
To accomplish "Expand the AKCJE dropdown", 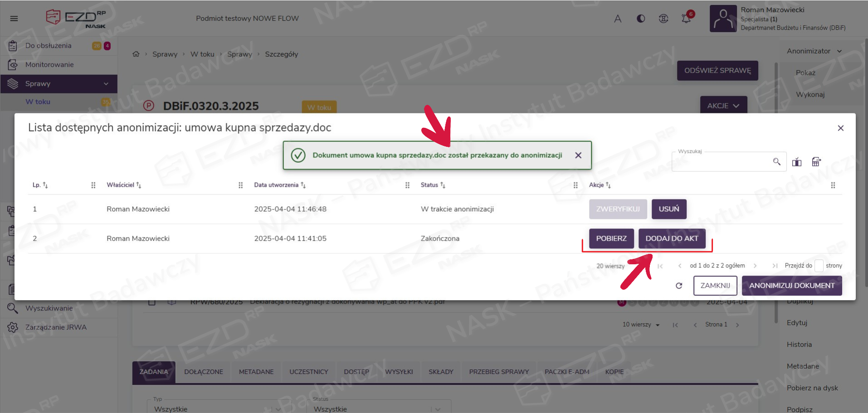I will 723,106.
